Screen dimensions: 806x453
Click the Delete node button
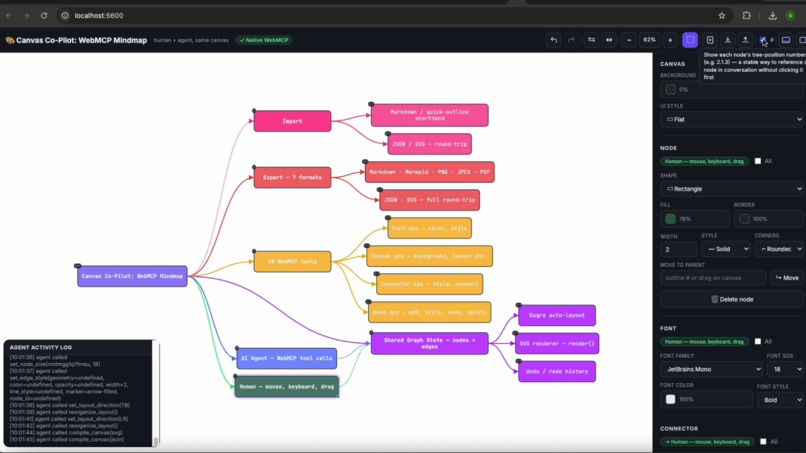point(732,299)
